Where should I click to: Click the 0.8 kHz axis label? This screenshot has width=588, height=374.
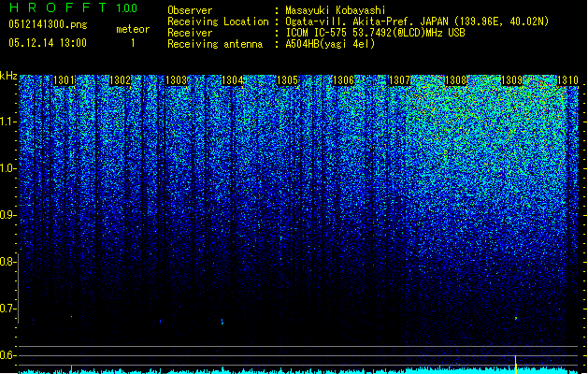pos(8,262)
